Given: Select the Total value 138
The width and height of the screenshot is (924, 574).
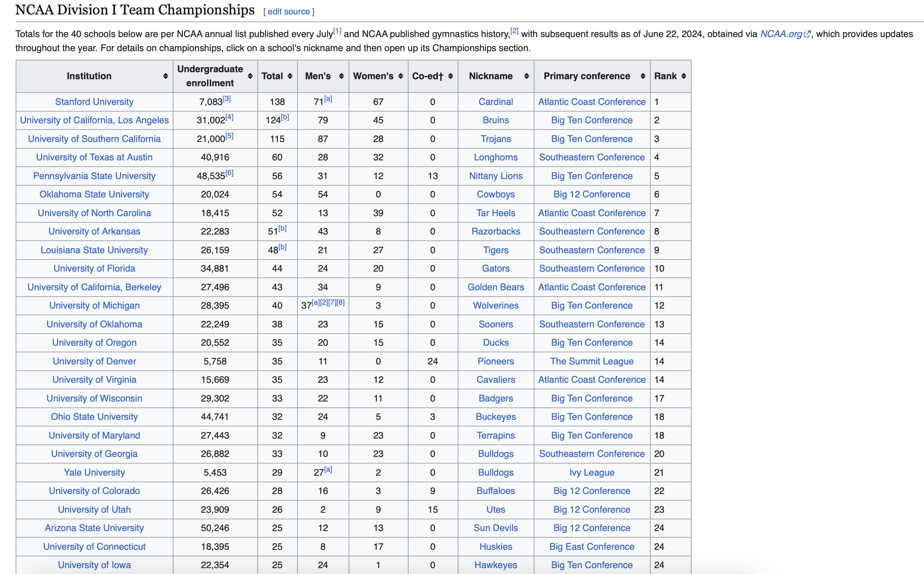Looking at the screenshot, I should coord(277,102).
